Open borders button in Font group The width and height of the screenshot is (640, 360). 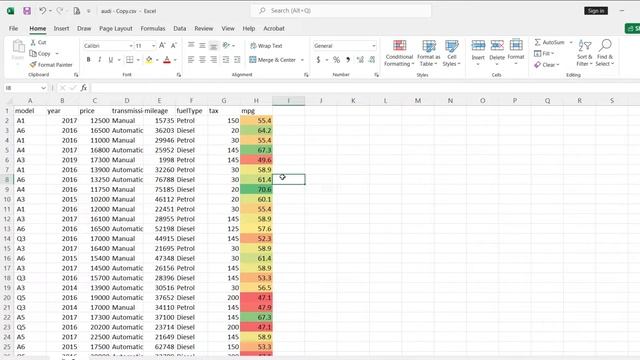click(x=129, y=60)
